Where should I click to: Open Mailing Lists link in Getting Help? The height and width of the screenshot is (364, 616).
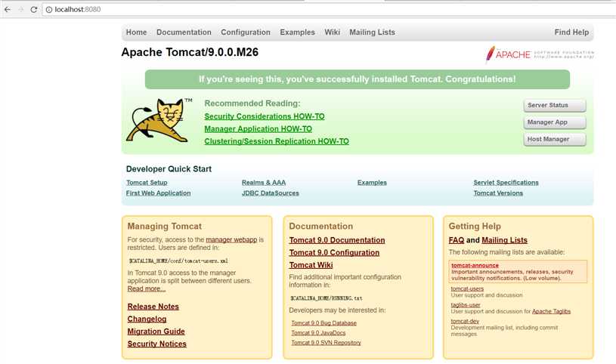504,240
